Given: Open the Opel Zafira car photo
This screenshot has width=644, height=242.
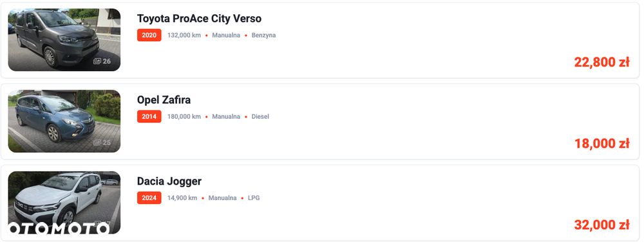Looking at the screenshot, I should (x=64, y=121).
